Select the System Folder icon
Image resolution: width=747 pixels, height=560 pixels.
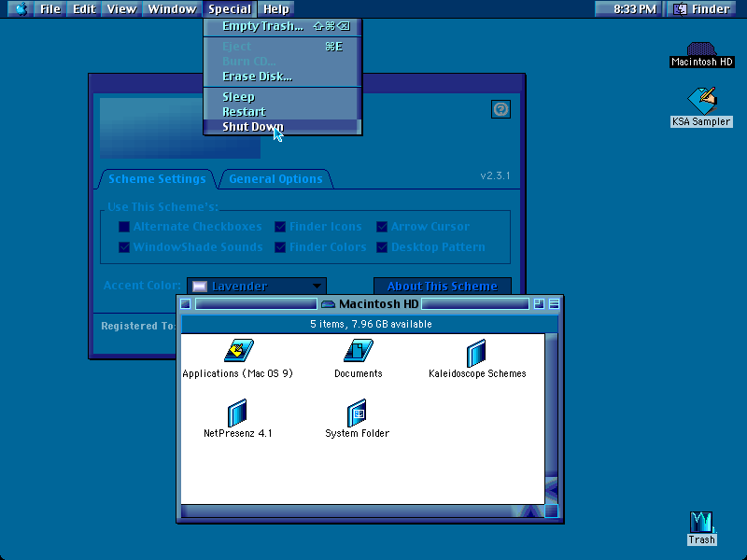point(357,413)
